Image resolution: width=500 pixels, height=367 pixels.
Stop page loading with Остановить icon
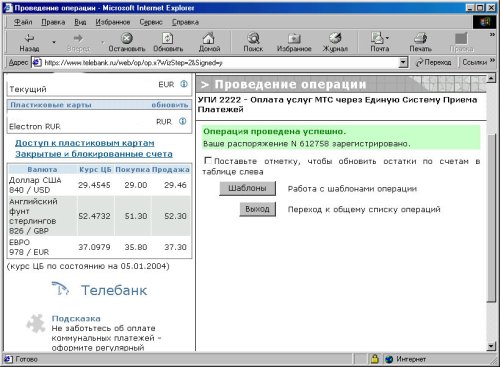pyautogui.click(x=127, y=38)
